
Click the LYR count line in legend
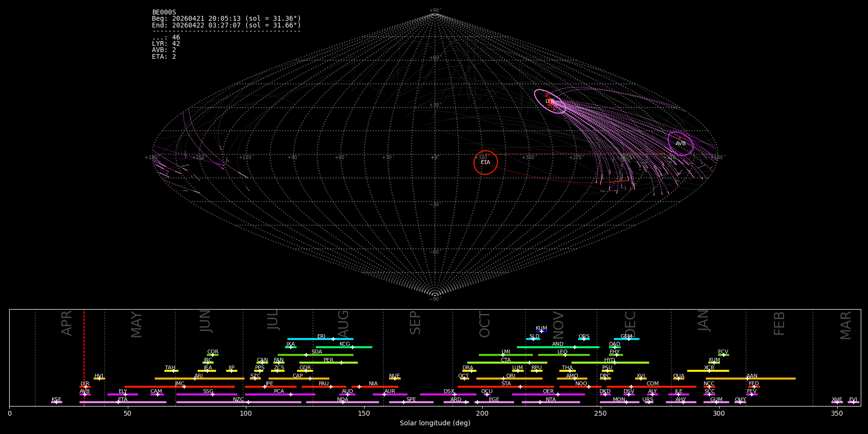coord(166,44)
